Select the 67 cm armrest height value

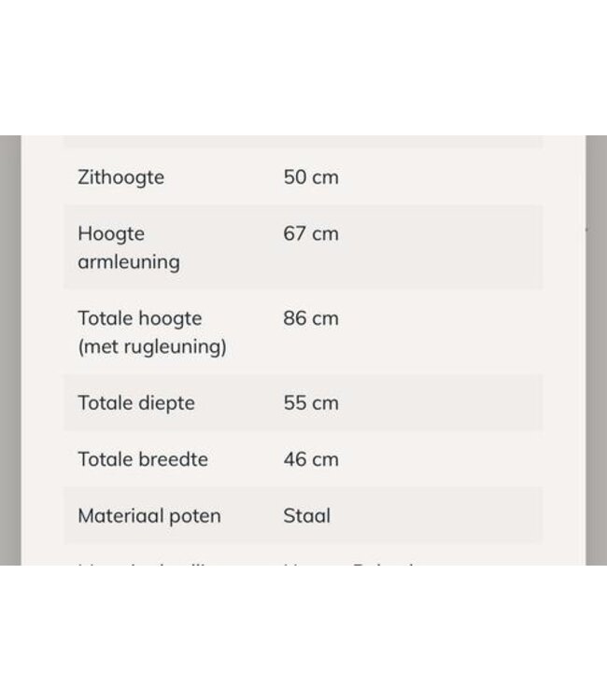pyautogui.click(x=311, y=233)
